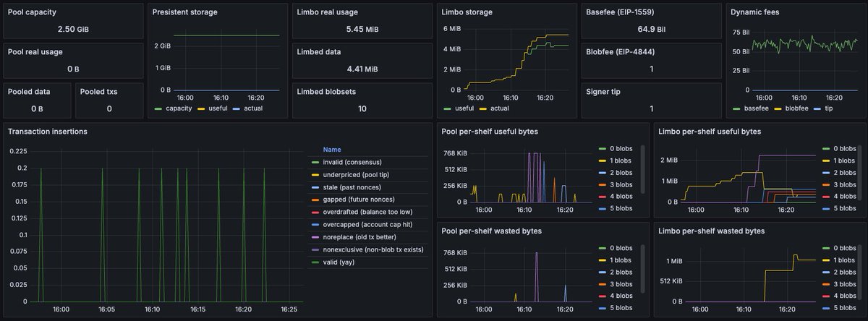868x321 pixels.
Task: Toggle the noreplace (old tx better) legend entry
Action: pos(359,237)
